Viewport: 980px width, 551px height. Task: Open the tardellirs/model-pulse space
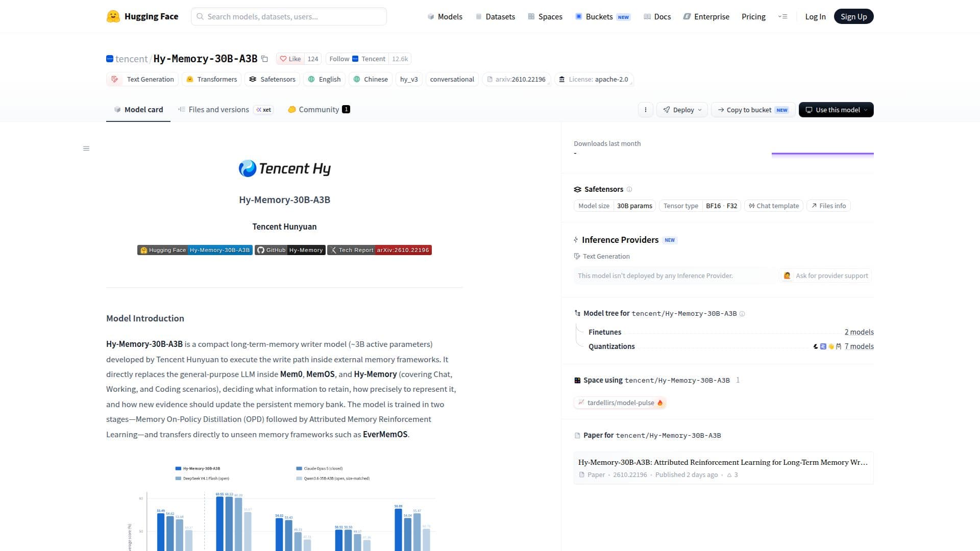coord(620,403)
